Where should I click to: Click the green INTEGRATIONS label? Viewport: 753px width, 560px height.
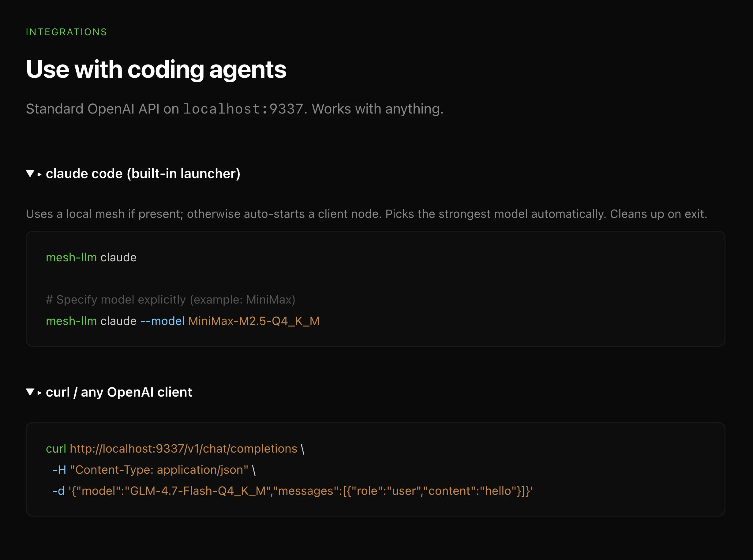(66, 32)
